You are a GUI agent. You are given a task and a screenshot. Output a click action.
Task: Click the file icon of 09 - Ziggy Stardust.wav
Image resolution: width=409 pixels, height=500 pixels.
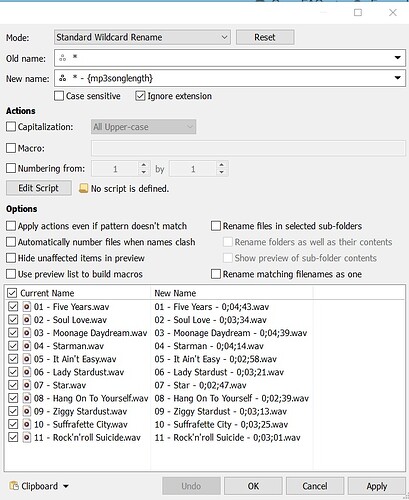click(27, 411)
